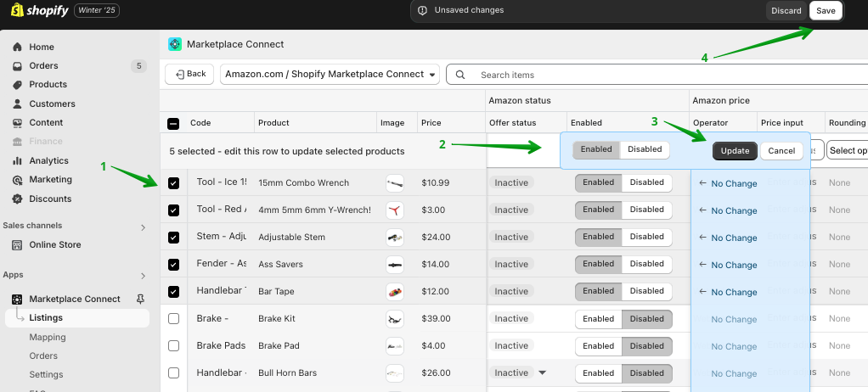868x392 pixels.
Task: Check the Brake Kit row checkbox
Action: coord(173,318)
